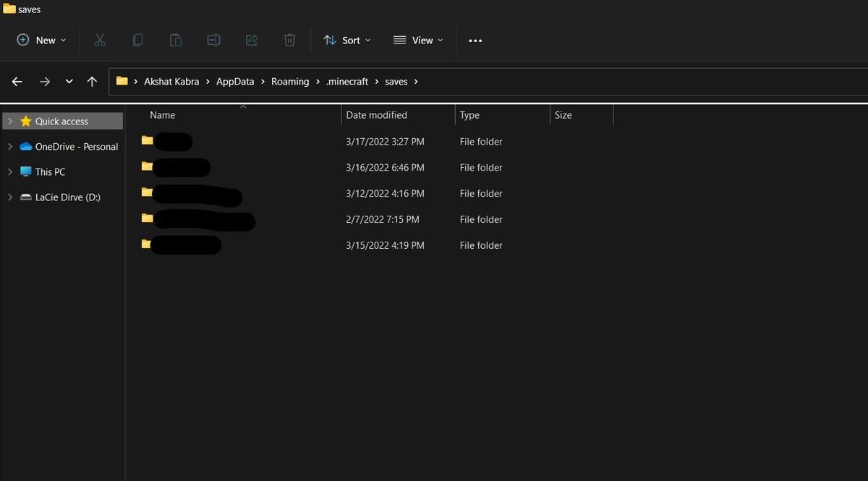Viewport: 868px width, 481px height.
Task: Open the See more menu with three dots
Action: pos(475,40)
